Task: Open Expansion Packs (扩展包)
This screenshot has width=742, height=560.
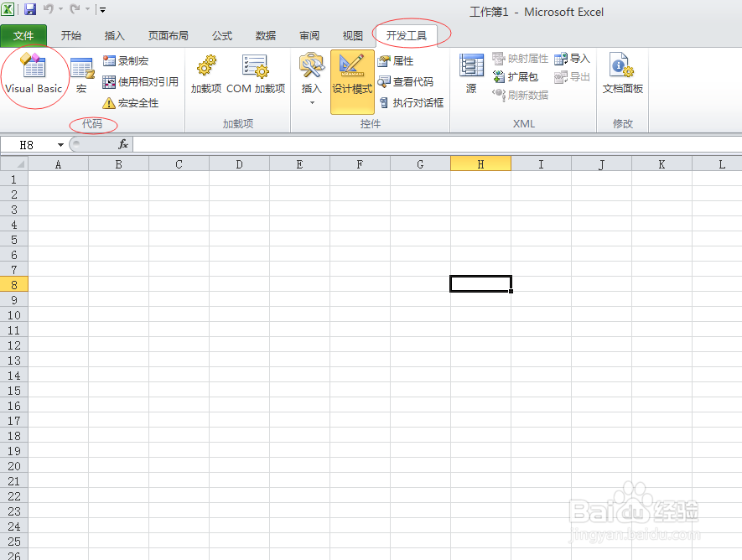Action: 516,76
